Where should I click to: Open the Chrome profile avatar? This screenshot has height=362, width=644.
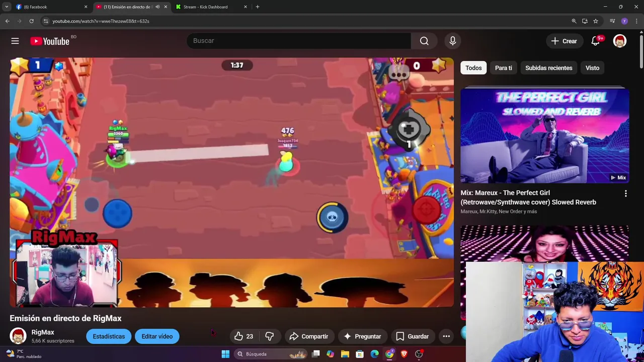[624, 21]
